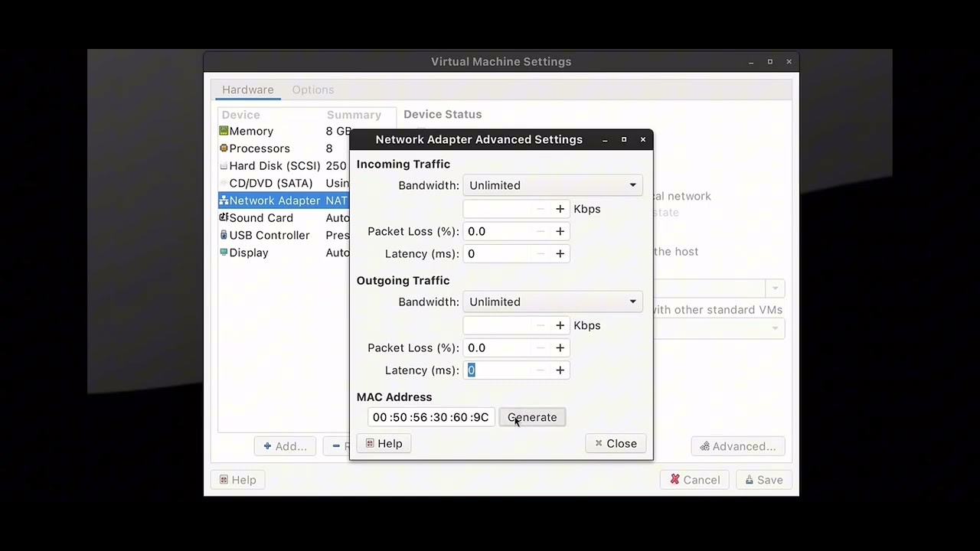Image resolution: width=980 pixels, height=551 pixels.
Task: Increase incoming Kbps with plus button
Action: 560,209
